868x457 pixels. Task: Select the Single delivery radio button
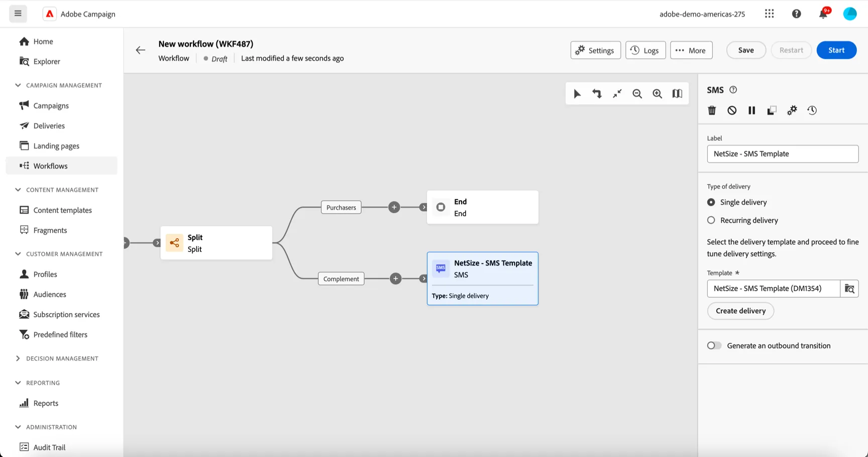(711, 202)
